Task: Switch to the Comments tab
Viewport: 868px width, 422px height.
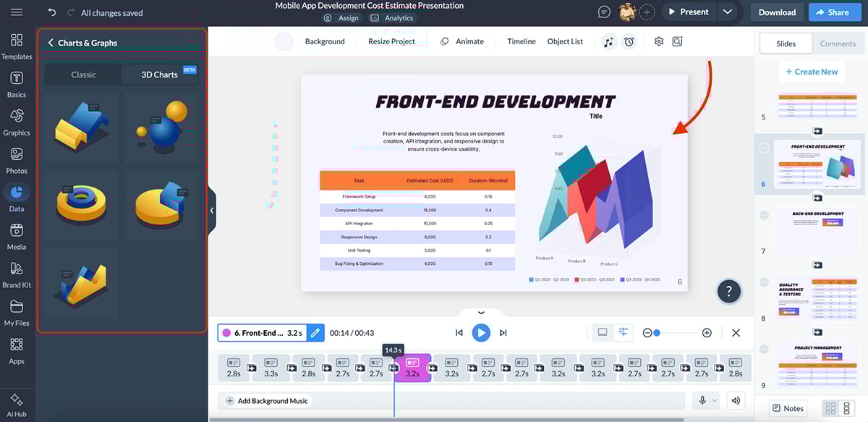Action: pos(837,43)
